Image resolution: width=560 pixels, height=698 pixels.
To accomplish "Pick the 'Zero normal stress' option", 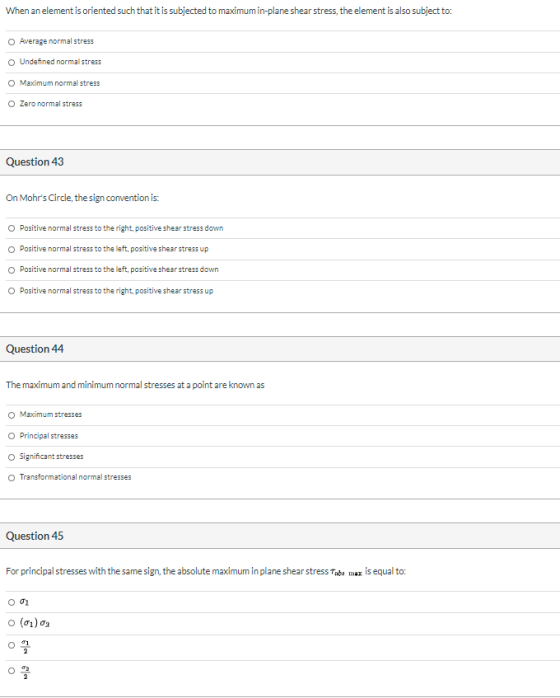I will click(12, 104).
